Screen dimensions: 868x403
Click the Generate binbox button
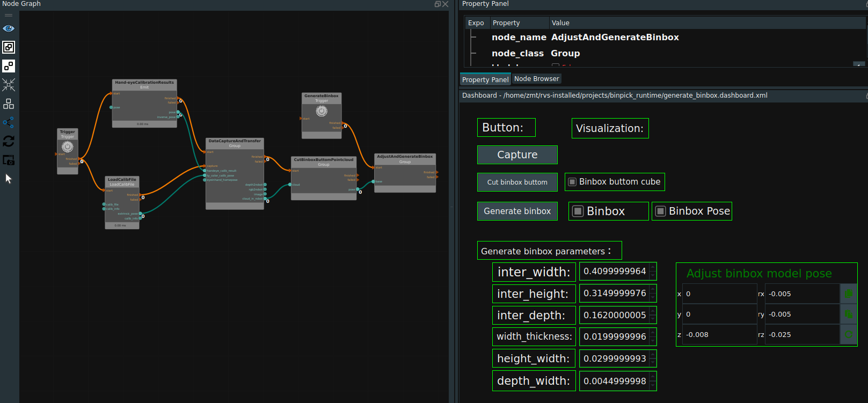click(517, 211)
